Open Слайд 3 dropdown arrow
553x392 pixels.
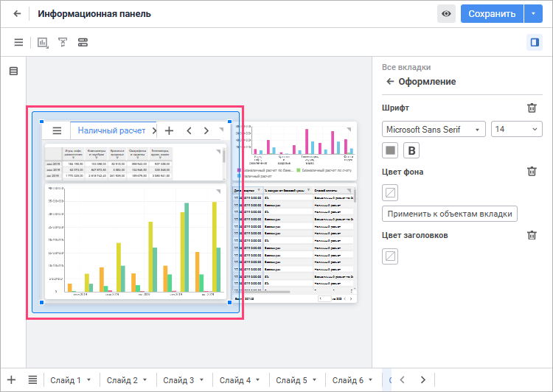(201, 380)
